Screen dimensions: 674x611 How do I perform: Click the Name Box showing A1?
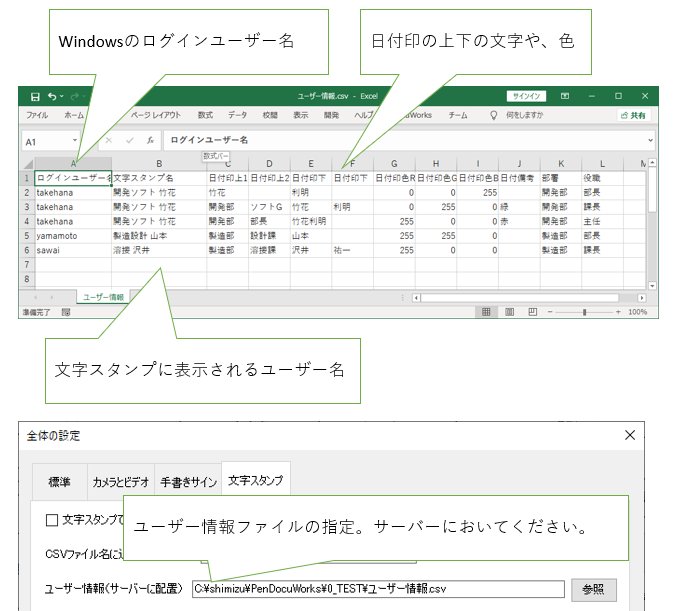[47, 141]
